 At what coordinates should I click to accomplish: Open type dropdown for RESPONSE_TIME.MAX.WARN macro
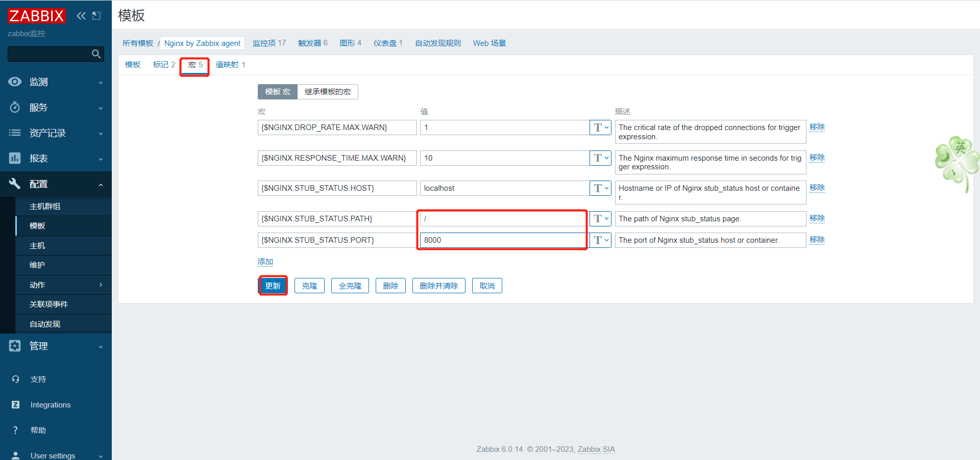(600, 158)
